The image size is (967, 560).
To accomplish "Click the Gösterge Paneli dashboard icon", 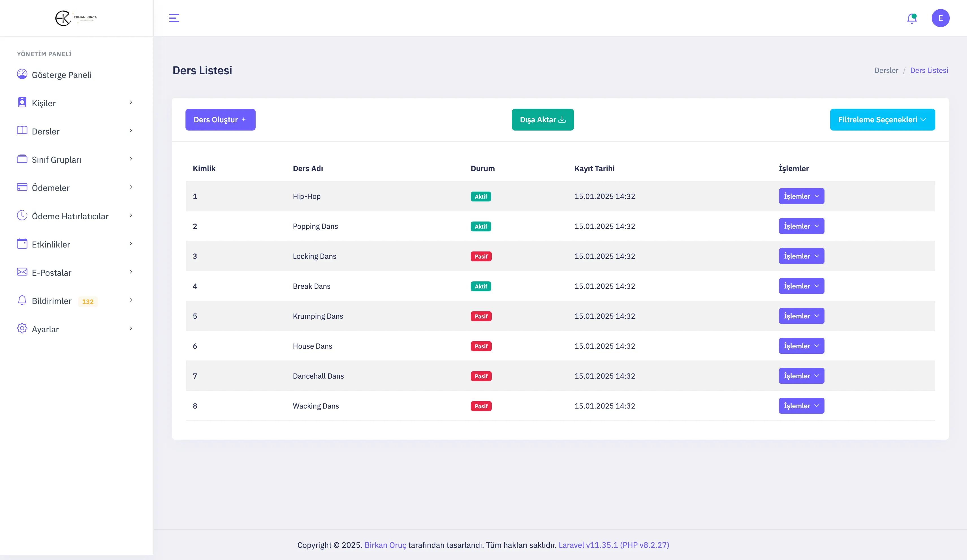I will [22, 74].
